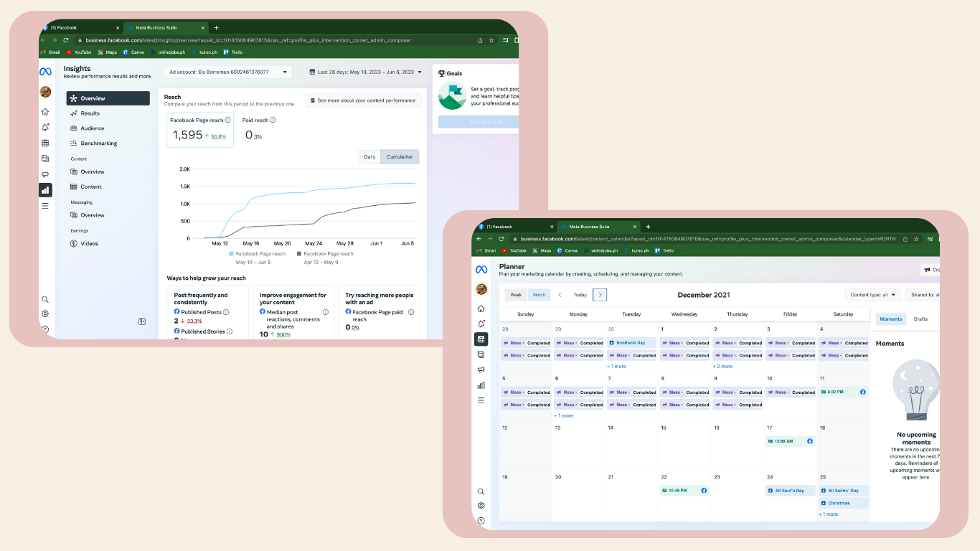Switch Planner calendar to Month view
Image resolution: width=980 pixels, height=551 pixels.
click(538, 295)
